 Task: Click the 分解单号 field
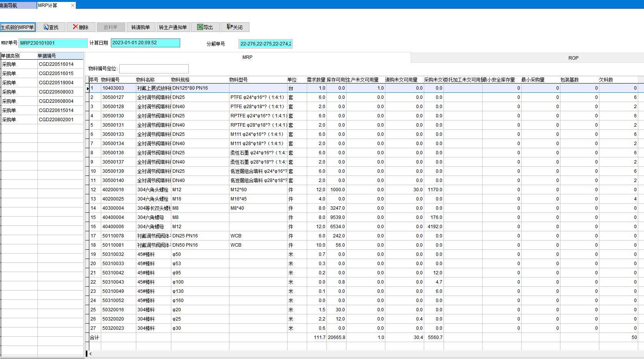click(265, 44)
